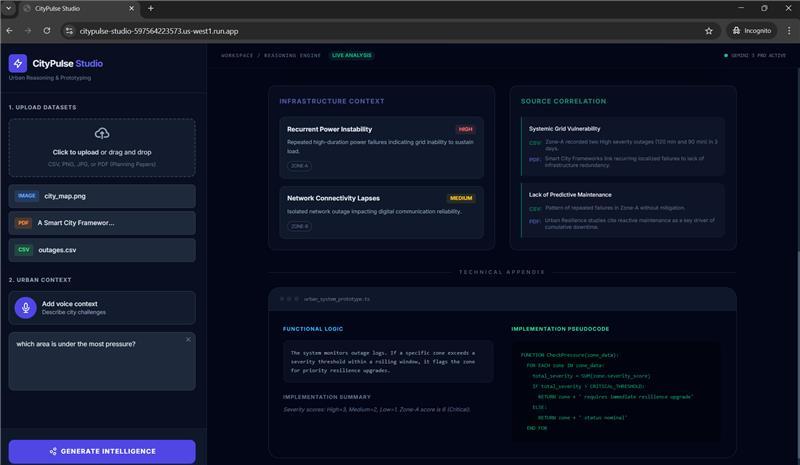Bookmark this page with the star icon

(709, 31)
